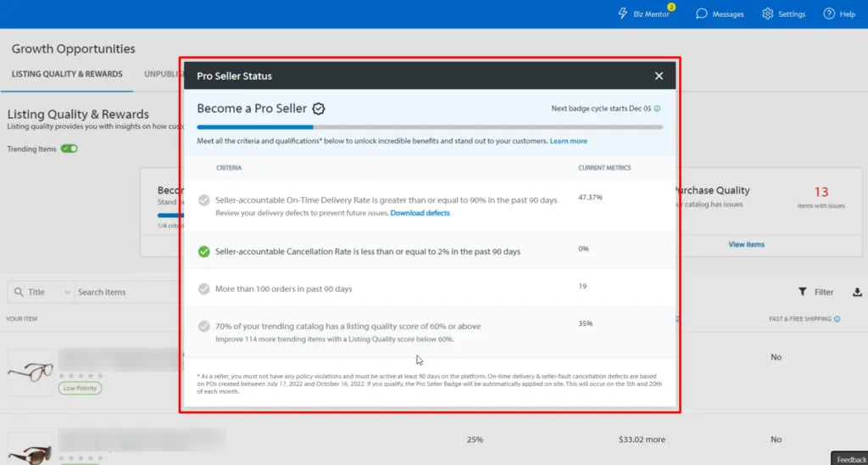Open Biz Mentor lightning icon
Viewport: 868px width, 465px height.
click(x=623, y=14)
